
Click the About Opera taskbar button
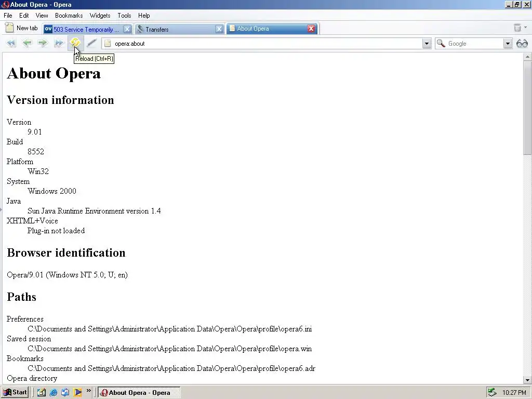[139, 392]
